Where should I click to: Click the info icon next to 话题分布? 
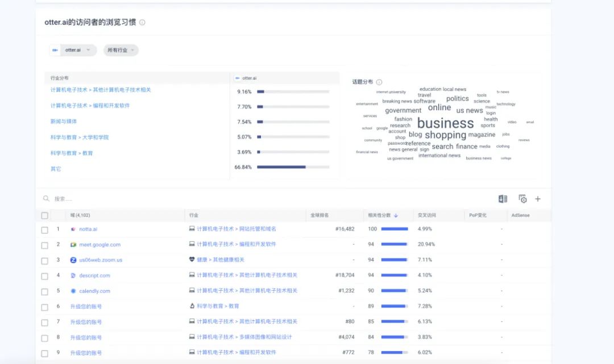[379, 82]
